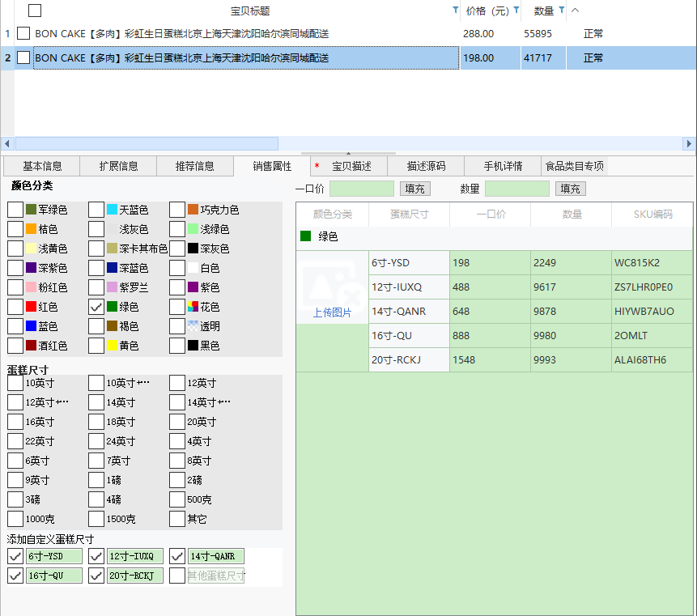Click the green swatch beside 绿色 in table

[x=306, y=236]
